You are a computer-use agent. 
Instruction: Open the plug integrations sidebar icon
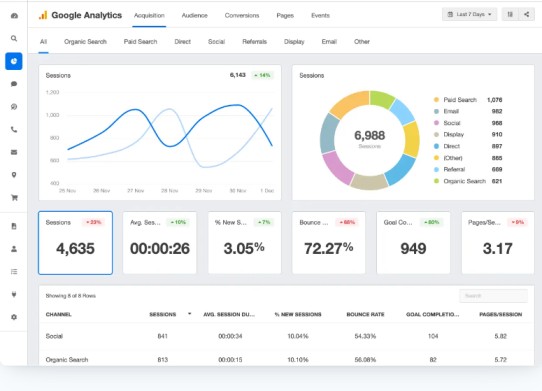coord(14,294)
